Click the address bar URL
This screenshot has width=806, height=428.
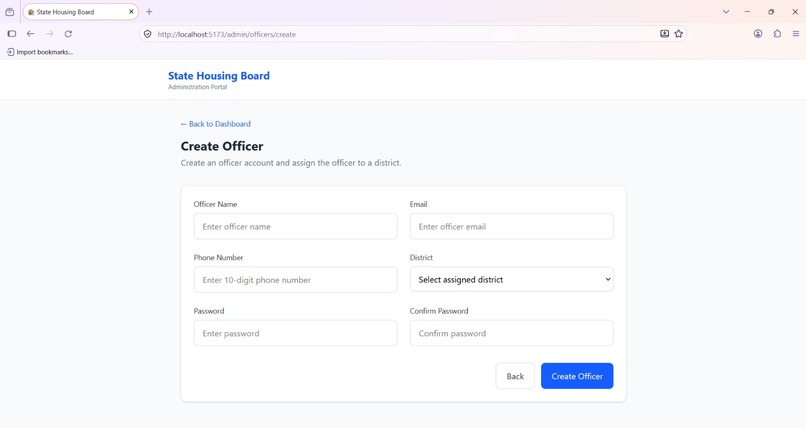227,34
